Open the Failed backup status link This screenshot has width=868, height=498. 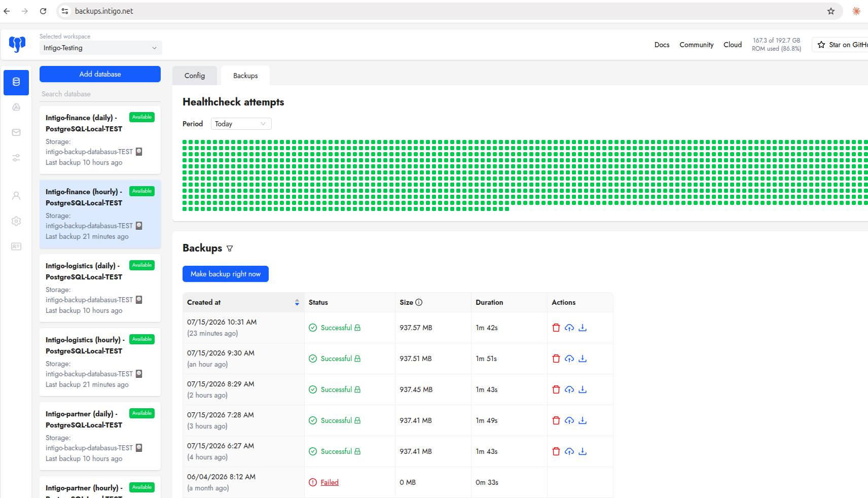tap(330, 482)
